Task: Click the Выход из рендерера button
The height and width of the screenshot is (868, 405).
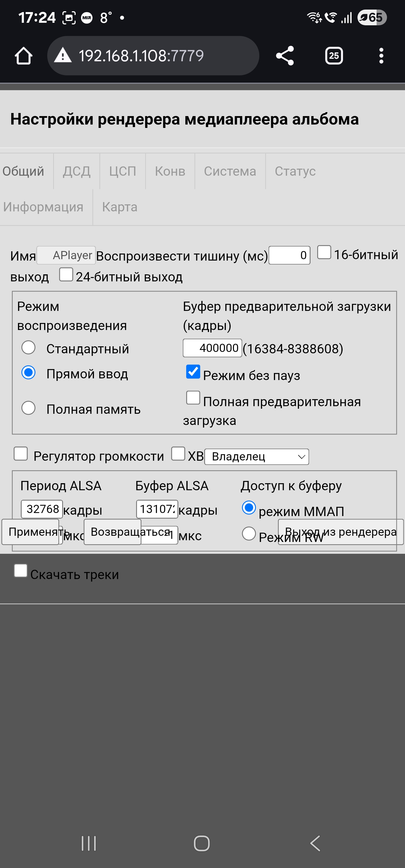Action: pyautogui.click(x=340, y=532)
